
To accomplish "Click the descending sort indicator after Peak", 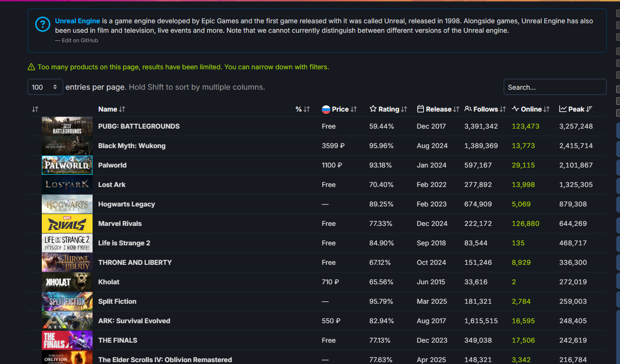I will [x=589, y=109].
